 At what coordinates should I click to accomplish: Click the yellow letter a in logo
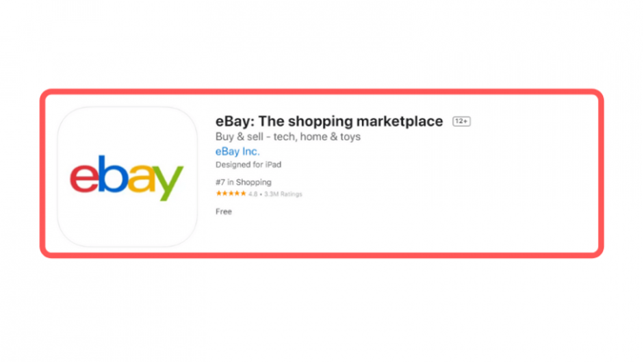coord(141,178)
